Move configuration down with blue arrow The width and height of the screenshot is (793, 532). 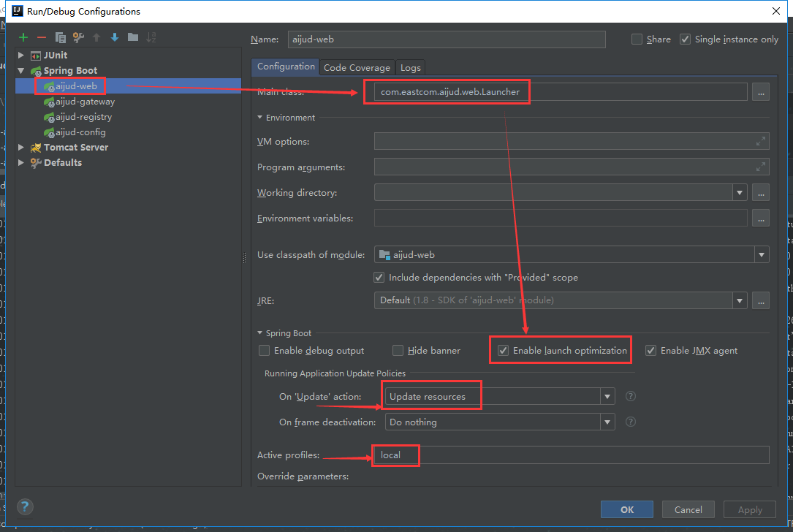[115, 37]
